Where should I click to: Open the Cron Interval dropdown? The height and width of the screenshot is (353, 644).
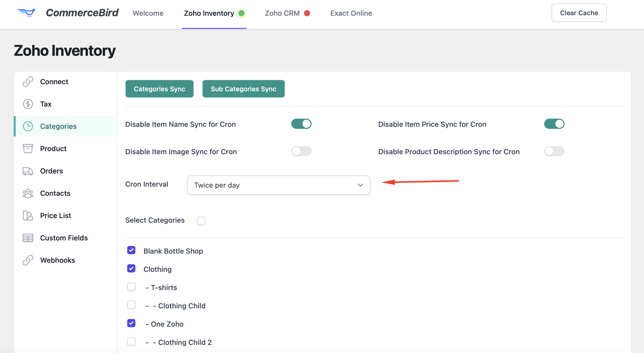click(279, 185)
